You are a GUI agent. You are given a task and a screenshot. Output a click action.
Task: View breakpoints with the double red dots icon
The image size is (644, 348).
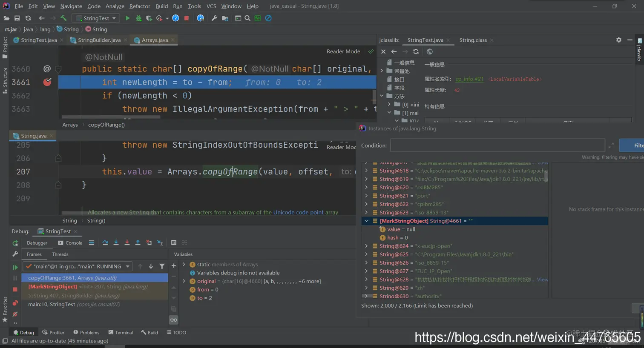pos(15,303)
